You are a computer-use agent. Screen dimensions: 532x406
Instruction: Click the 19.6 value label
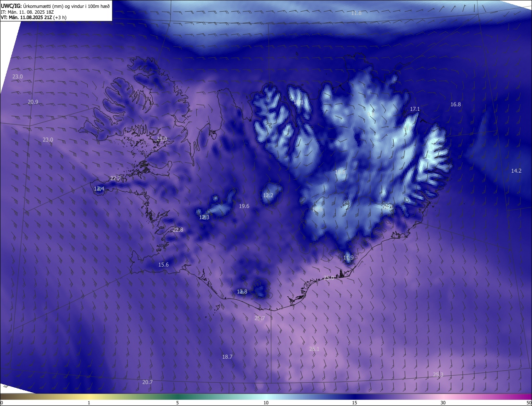(x=244, y=206)
